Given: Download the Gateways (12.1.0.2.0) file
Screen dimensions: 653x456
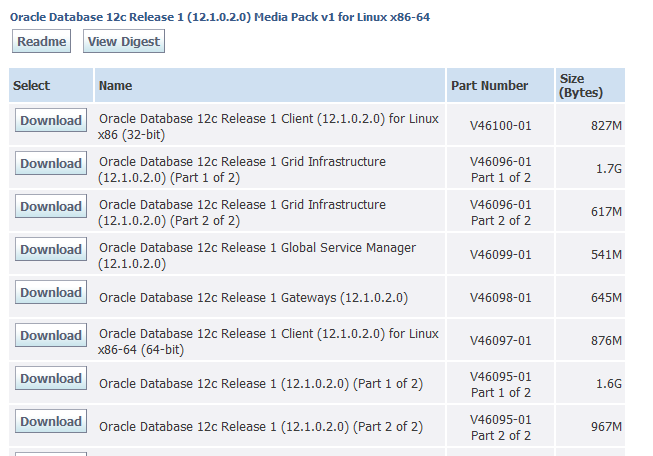Looking at the screenshot, I should point(51,292).
